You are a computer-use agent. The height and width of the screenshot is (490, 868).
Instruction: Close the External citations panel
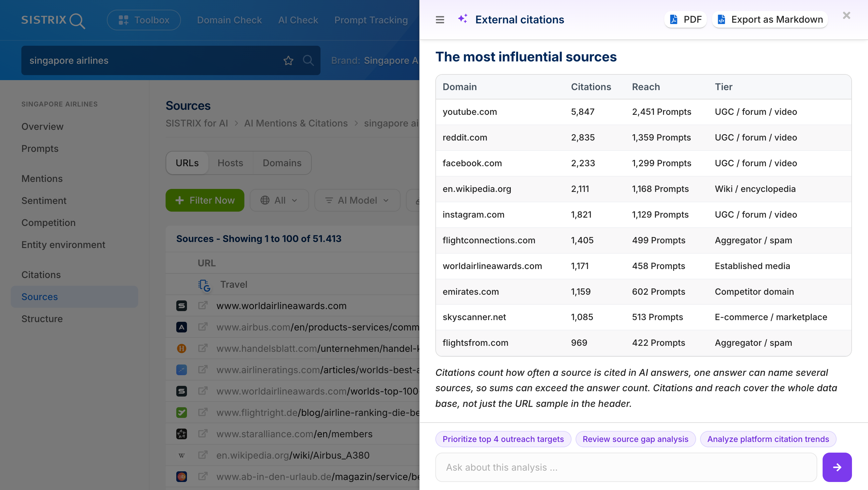click(x=846, y=15)
